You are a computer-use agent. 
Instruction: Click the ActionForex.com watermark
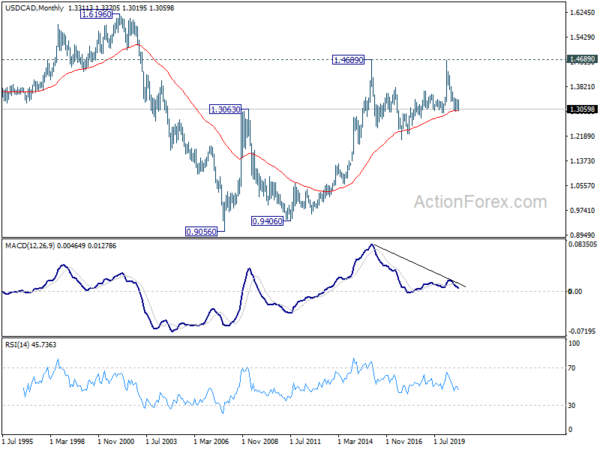click(480, 202)
